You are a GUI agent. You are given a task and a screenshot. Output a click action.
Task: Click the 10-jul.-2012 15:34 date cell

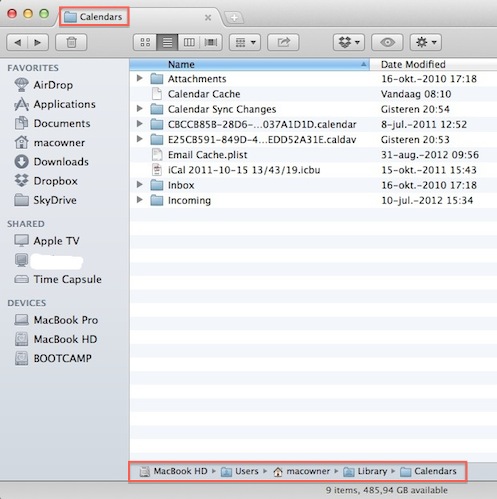click(427, 200)
